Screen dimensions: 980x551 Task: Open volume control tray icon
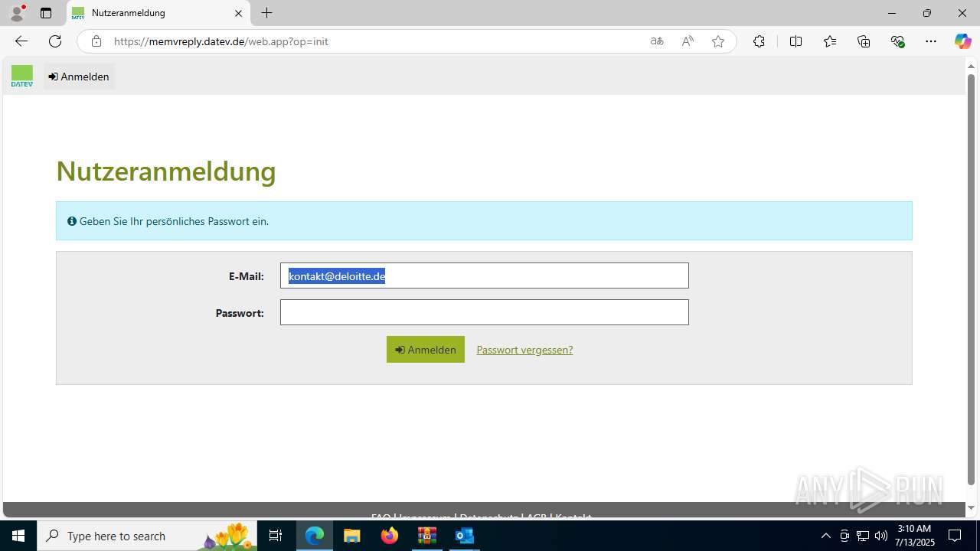click(x=881, y=536)
